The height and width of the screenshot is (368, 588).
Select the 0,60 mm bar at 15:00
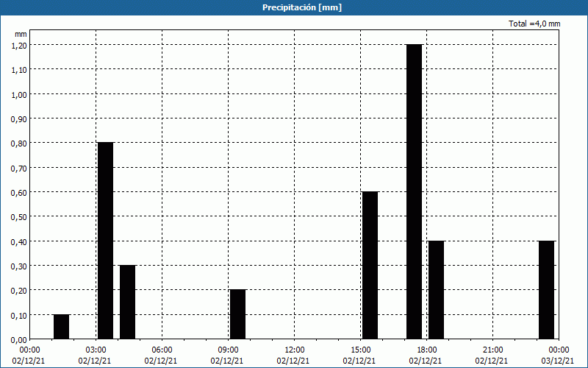coord(370,265)
